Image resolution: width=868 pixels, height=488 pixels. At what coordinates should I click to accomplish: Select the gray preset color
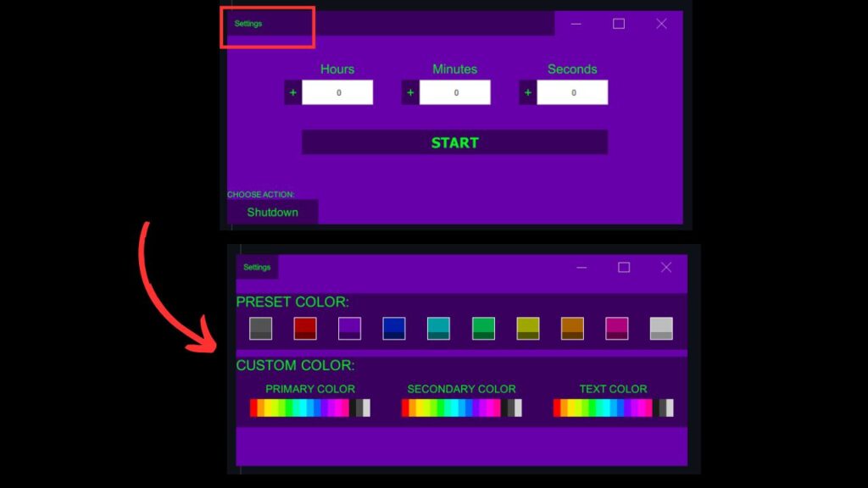261,328
